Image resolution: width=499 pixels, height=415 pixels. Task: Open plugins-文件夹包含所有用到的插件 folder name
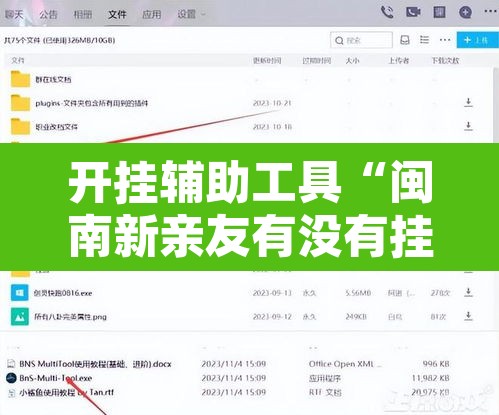pos(92,103)
